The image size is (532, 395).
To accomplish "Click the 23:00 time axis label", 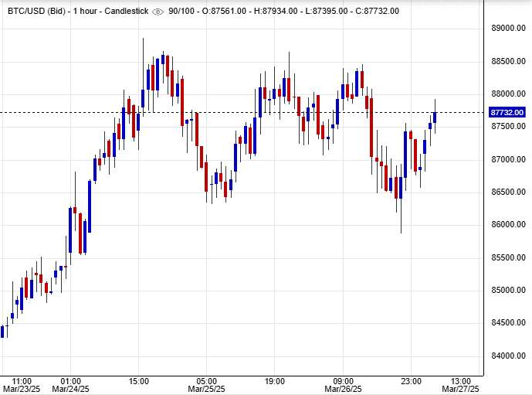I will [411, 381].
